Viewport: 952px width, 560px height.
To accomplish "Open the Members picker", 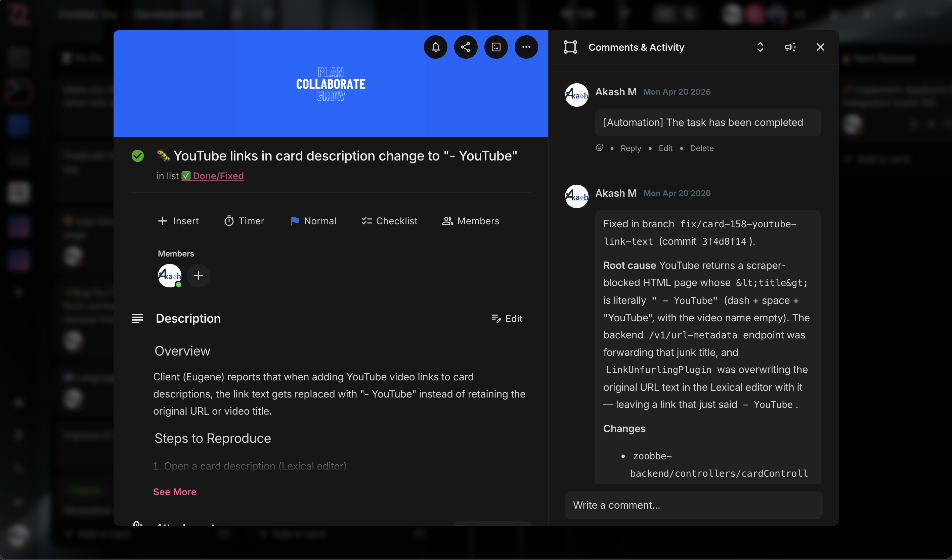I will pyautogui.click(x=471, y=221).
